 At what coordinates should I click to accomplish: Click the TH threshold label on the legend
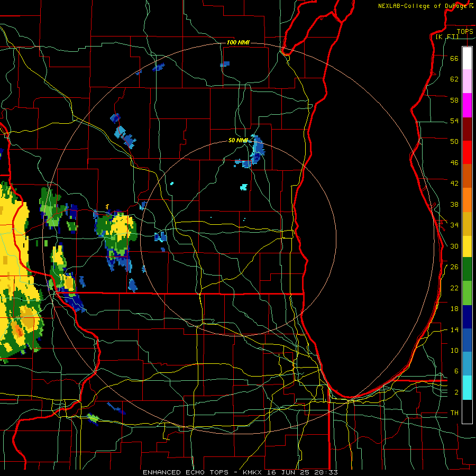[x=454, y=413]
